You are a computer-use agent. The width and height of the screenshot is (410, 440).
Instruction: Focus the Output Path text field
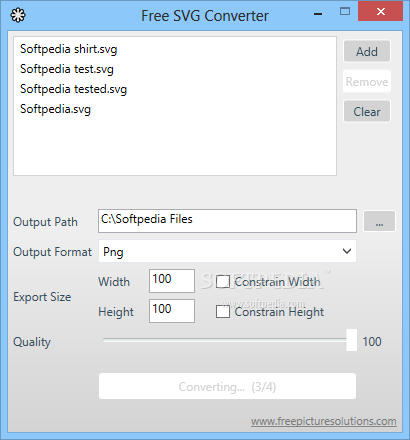(227, 221)
